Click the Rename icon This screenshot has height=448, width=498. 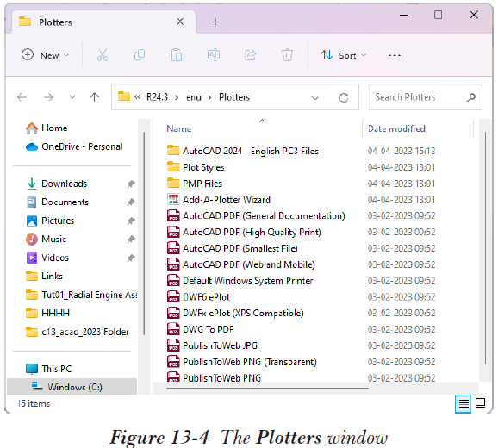(214, 55)
